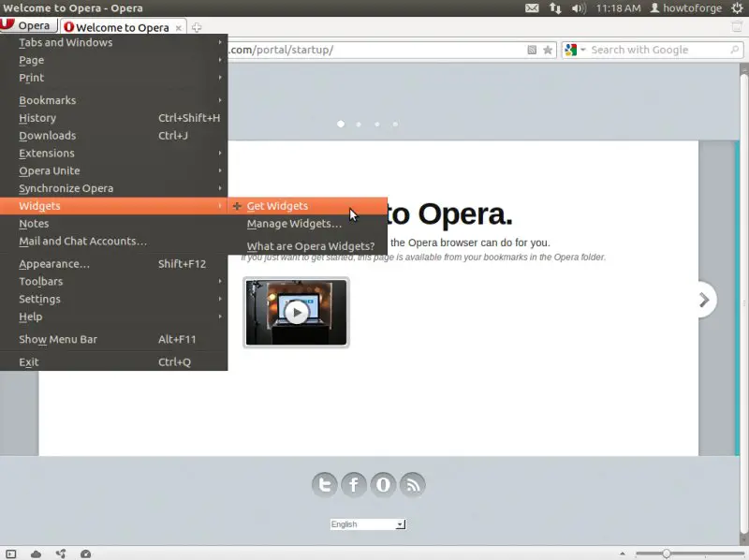Play the Opera intro video thumbnail
Screen dimensions: 749x560
point(296,313)
